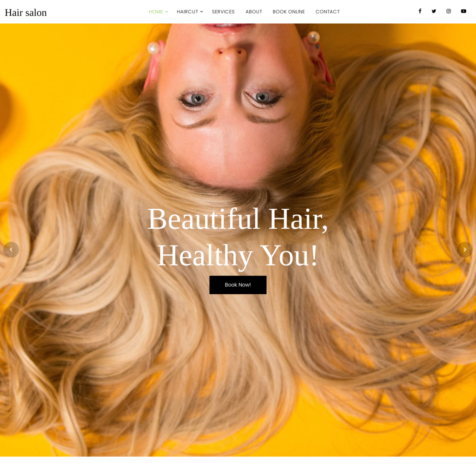Screen dimensions: 476x476
Task: Navigate to the SERVICES menu item
Action: [x=223, y=12]
